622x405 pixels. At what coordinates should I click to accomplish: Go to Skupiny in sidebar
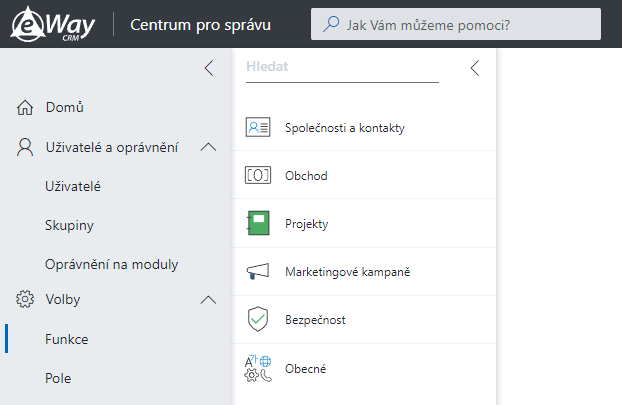click(69, 225)
